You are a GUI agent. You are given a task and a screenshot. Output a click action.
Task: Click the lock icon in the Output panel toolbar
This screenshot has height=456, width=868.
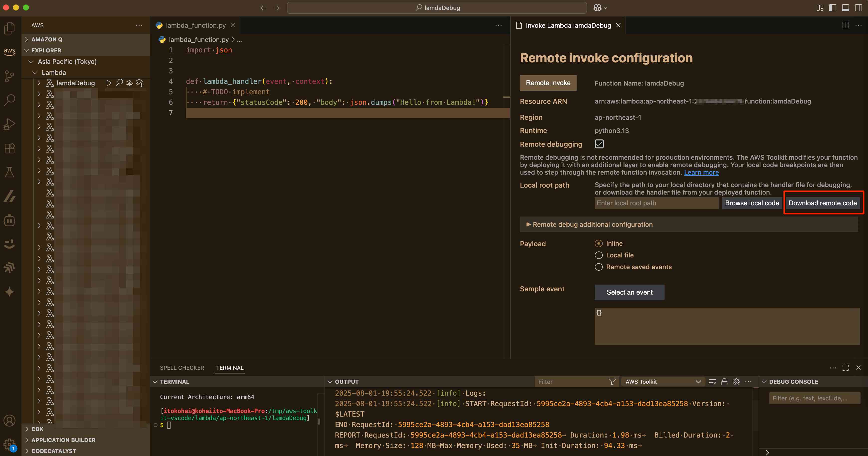tap(724, 382)
